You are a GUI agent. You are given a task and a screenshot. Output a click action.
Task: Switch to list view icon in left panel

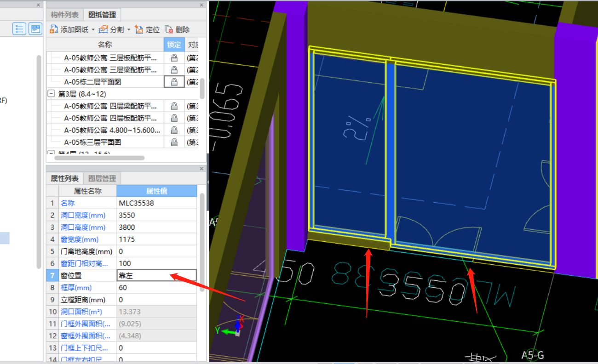(x=19, y=29)
